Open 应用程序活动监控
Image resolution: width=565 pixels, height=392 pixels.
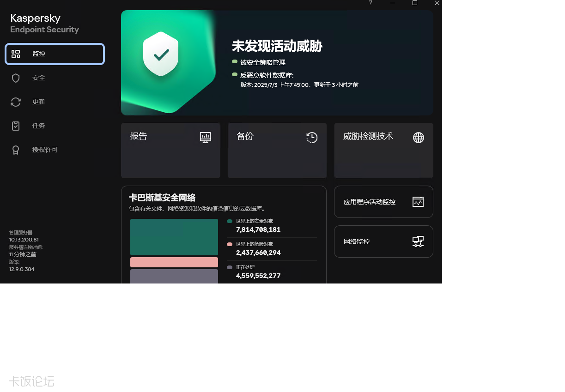tap(383, 202)
